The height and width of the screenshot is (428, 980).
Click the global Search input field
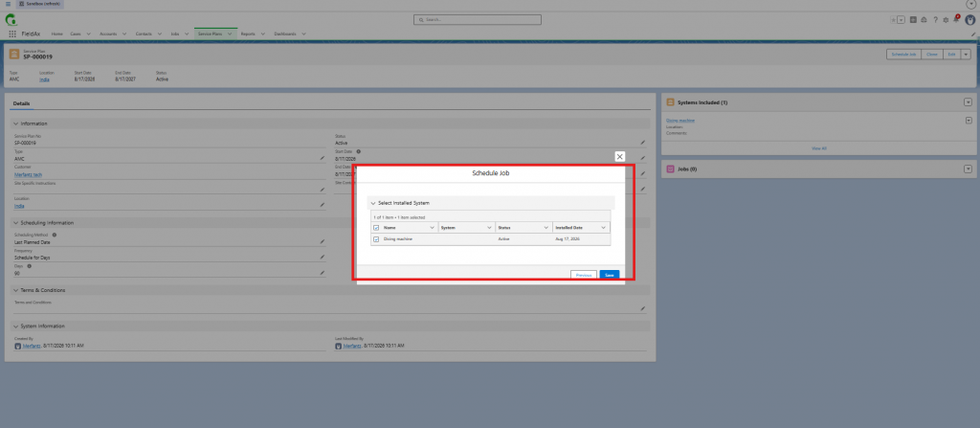coord(478,20)
